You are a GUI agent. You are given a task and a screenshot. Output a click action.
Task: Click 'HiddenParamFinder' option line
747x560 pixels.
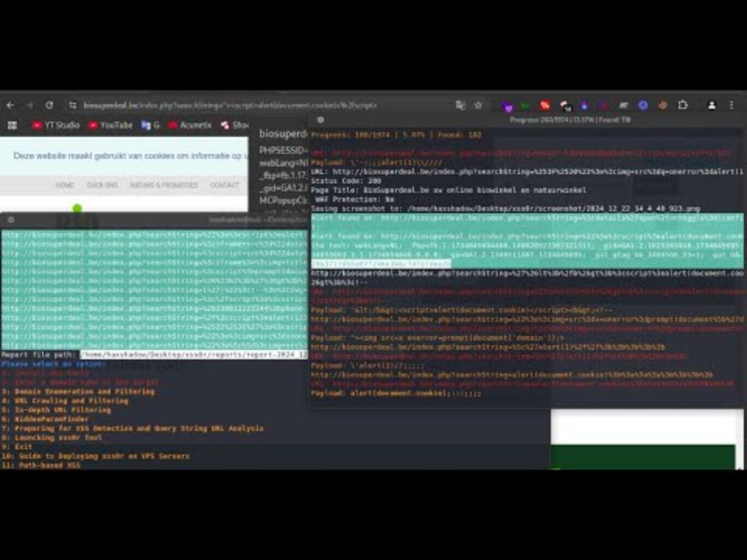tap(46, 419)
